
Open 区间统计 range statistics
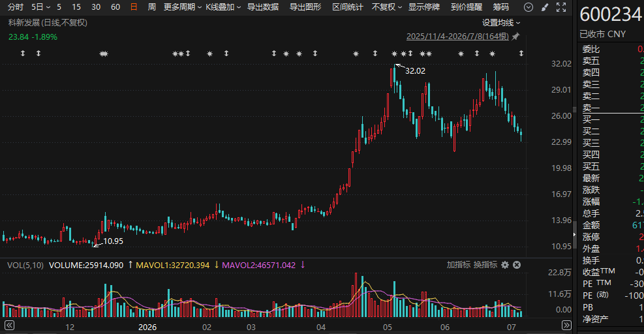tap(348, 7)
